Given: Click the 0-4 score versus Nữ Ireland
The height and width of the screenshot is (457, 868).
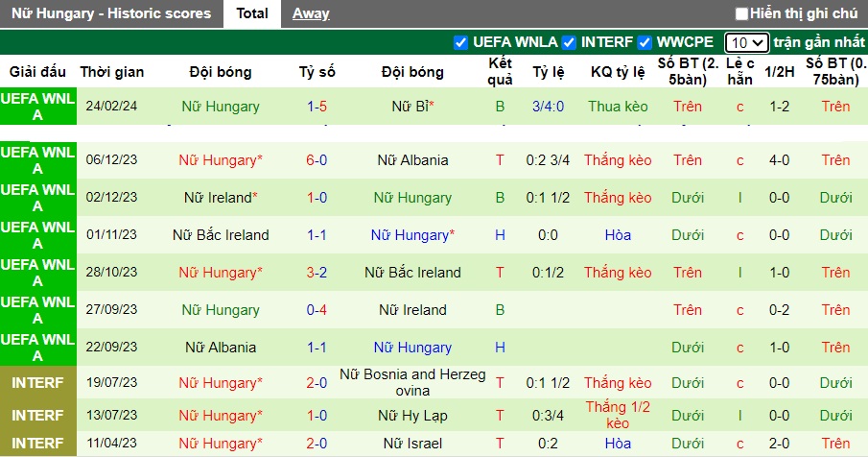Looking at the screenshot, I should [x=317, y=310].
